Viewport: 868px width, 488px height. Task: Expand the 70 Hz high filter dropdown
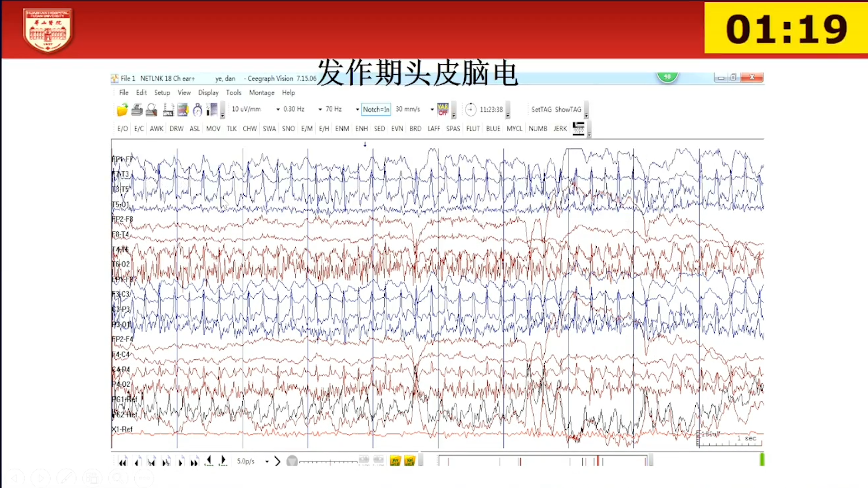pos(357,109)
